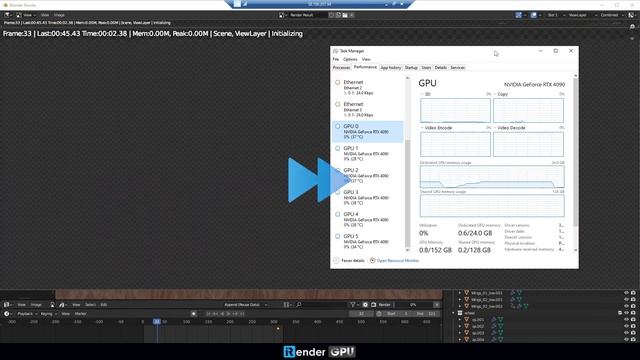This screenshot has height=360, width=640.
Task: Expand the sp.001 tree row
Action: pos(460,320)
